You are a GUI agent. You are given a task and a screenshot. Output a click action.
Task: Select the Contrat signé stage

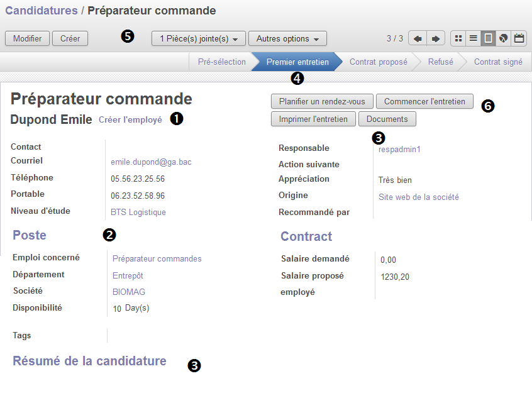point(498,62)
